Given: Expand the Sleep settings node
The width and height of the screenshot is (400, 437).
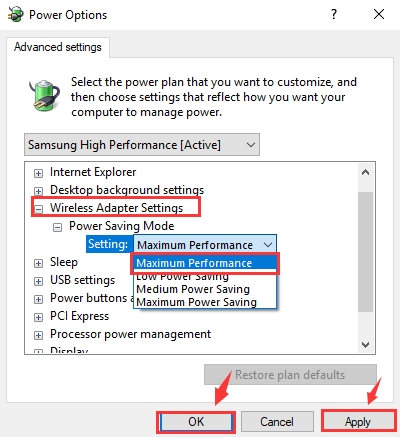Looking at the screenshot, I should [38, 263].
